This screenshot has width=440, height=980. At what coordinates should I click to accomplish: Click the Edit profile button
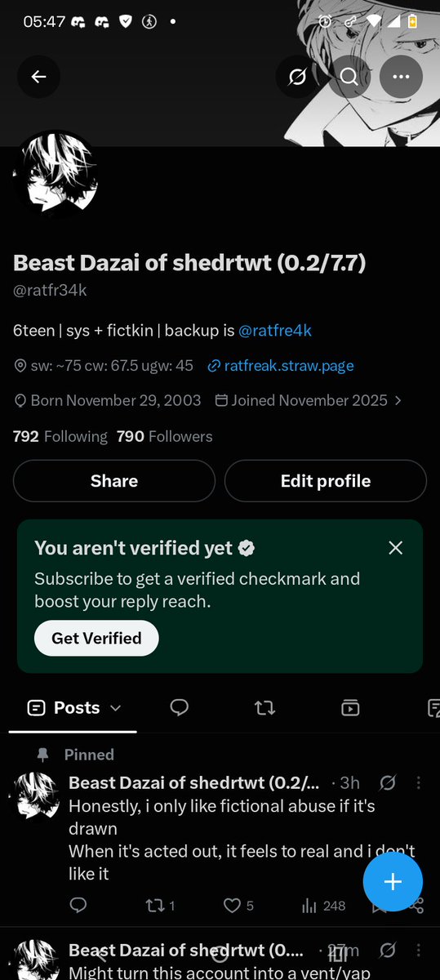pos(326,481)
